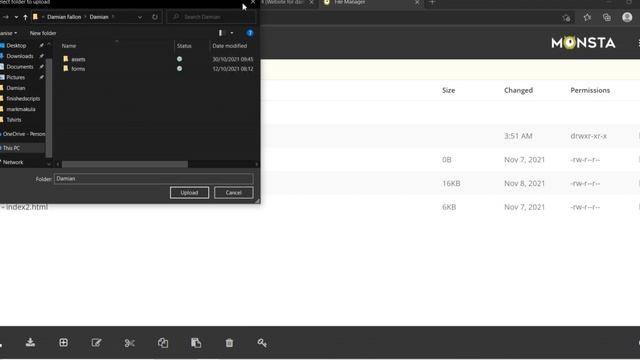Click the 0B size cell
Screen dimensions: 640x360
click(x=447, y=160)
